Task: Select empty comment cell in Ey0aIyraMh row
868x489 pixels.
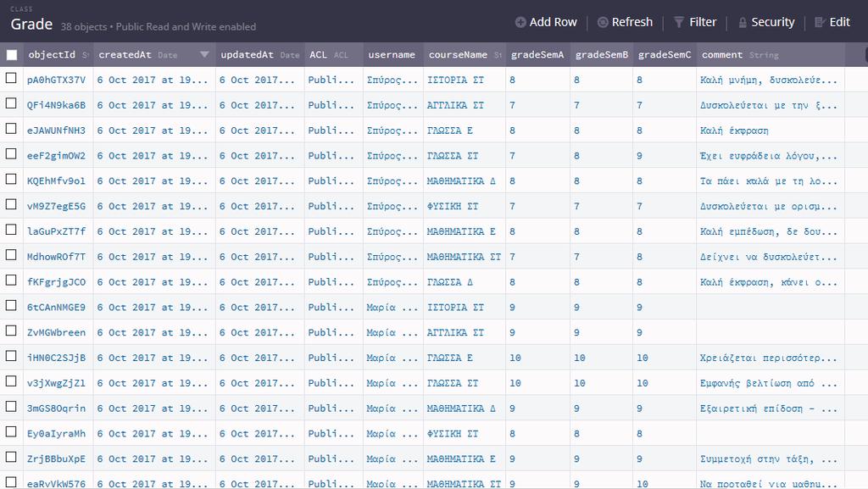Action: 771,434
